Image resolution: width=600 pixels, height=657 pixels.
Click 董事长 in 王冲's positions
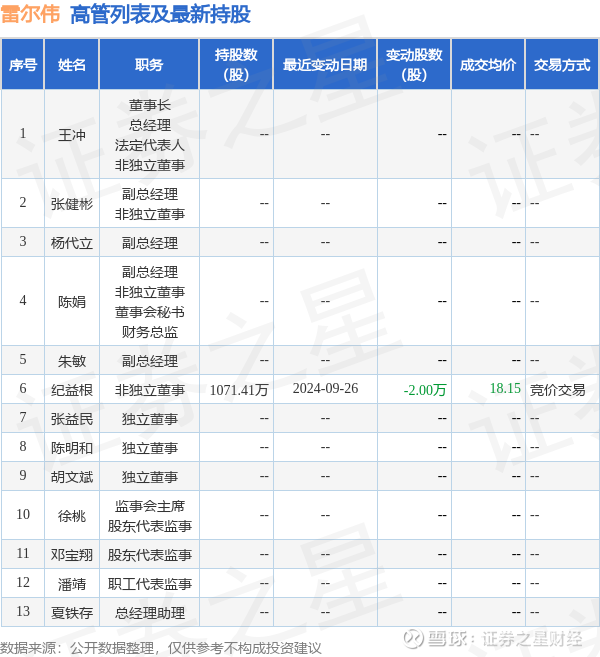point(150,105)
